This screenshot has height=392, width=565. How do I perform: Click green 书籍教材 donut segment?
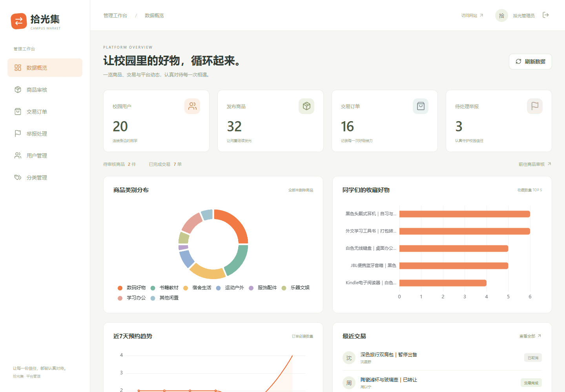[238, 260]
